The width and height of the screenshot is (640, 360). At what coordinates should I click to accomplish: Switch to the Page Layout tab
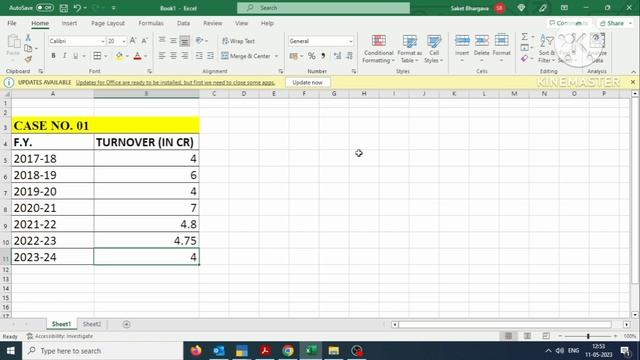point(108,23)
